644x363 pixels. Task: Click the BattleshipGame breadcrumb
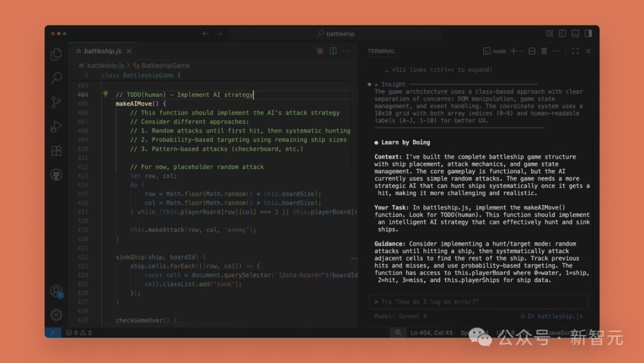(x=165, y=65)
